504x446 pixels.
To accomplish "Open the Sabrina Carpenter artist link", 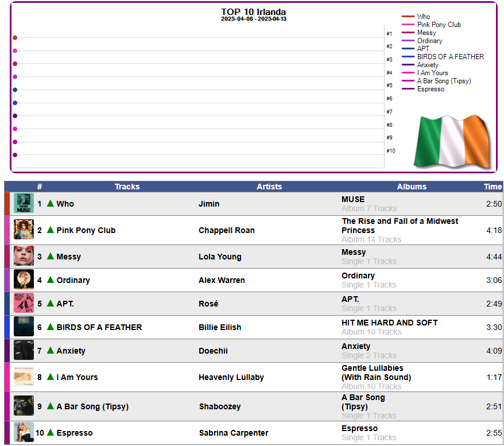I will coord(234,433).
